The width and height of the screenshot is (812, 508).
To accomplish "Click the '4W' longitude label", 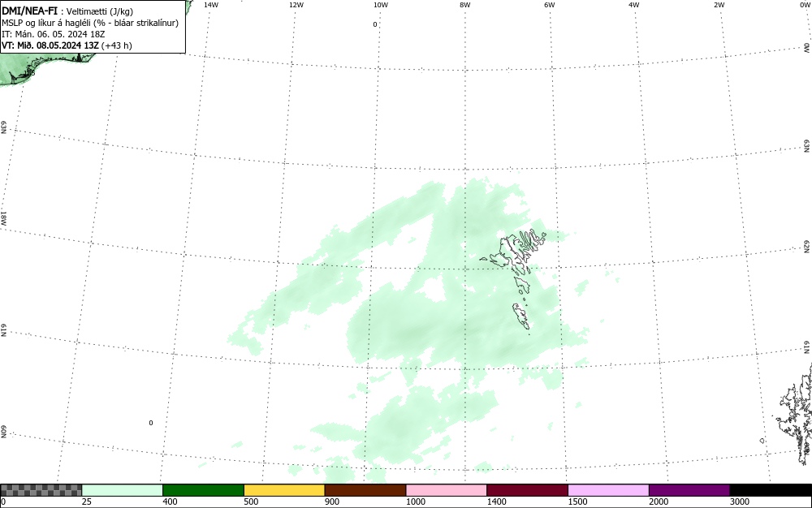I will click(x=634, y=5).
